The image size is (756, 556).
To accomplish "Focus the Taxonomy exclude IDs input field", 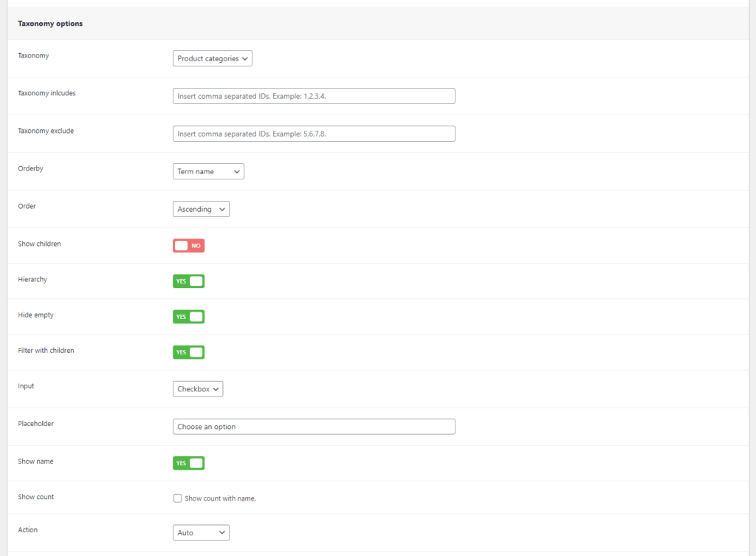I will (314, 134).
